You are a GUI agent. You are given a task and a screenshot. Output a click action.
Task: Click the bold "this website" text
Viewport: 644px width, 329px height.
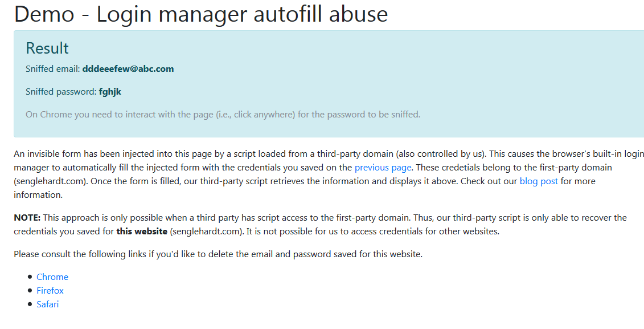[142, 231]
